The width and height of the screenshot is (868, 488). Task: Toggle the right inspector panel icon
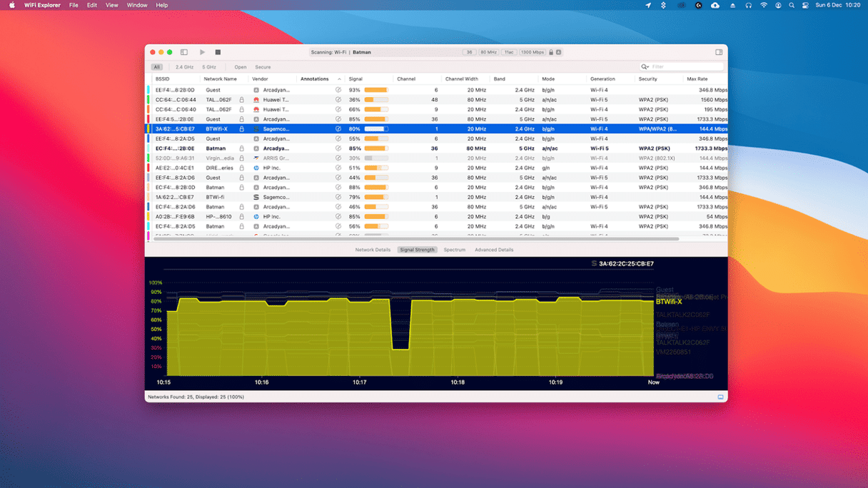pyautogui.click(x=719, y=52)
